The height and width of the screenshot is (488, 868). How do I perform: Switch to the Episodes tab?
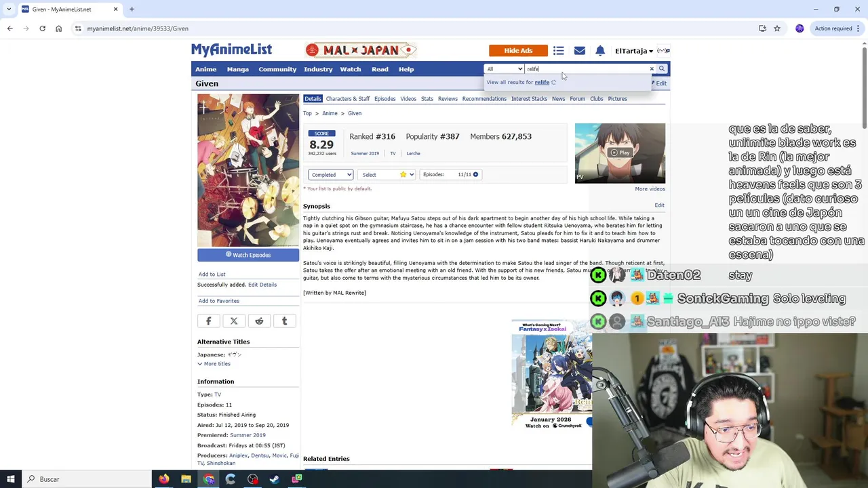click(384, 99)
